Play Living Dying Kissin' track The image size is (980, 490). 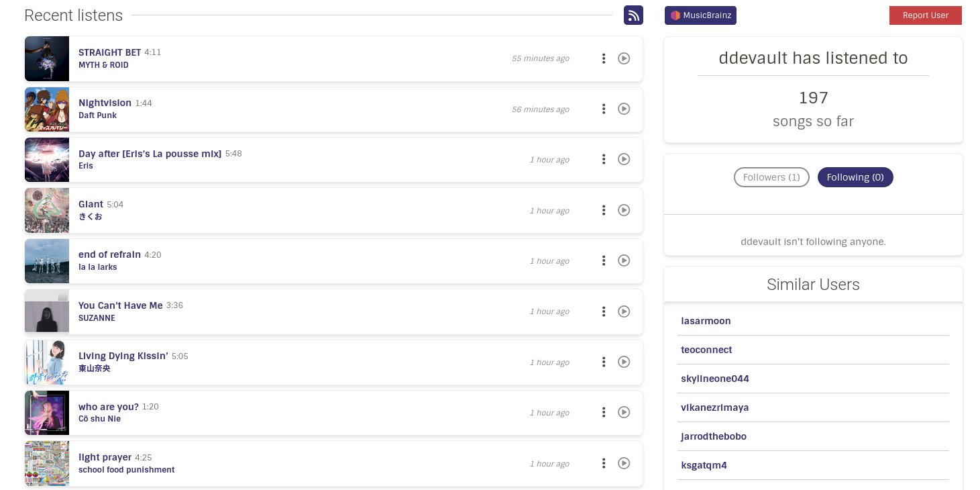click(624, 362)
